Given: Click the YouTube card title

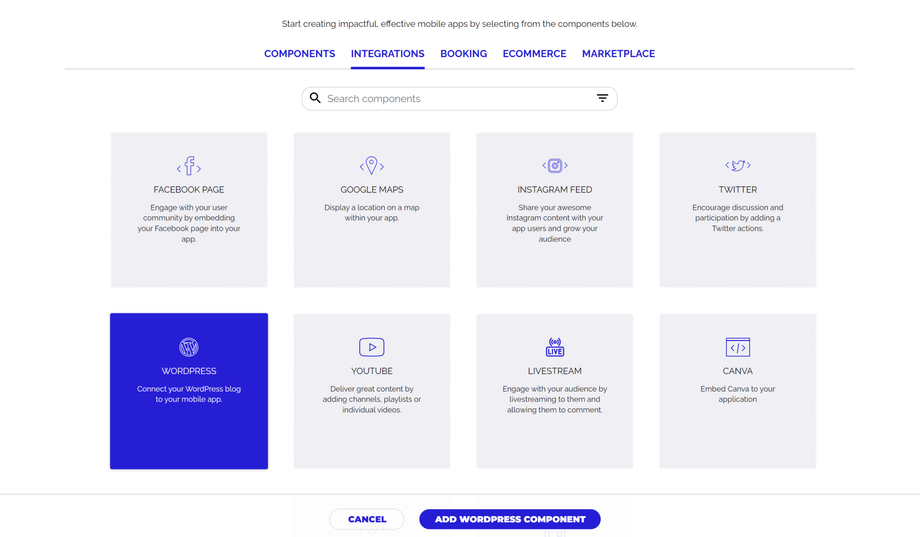Looking at the screenshot, I should [x=371, y=371].
